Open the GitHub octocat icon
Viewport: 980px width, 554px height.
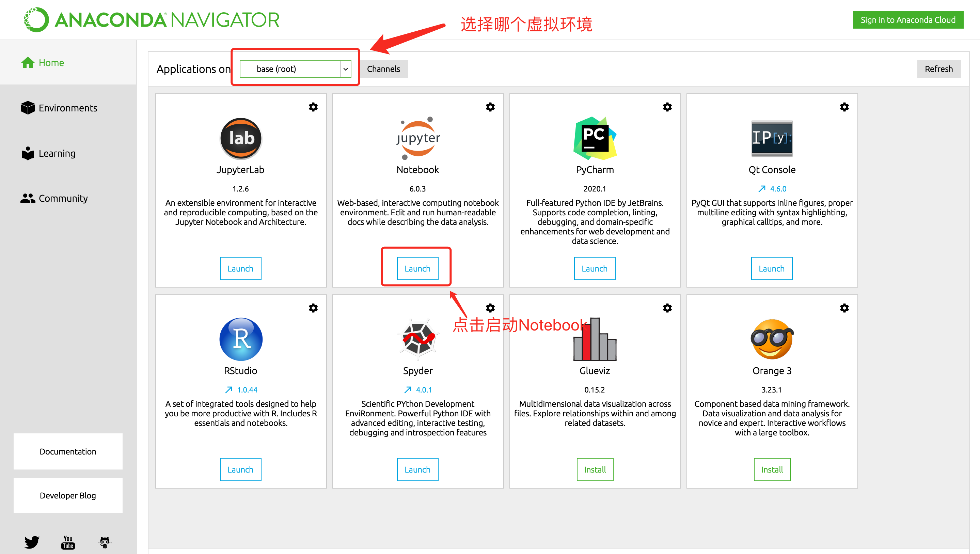(105, 542)
